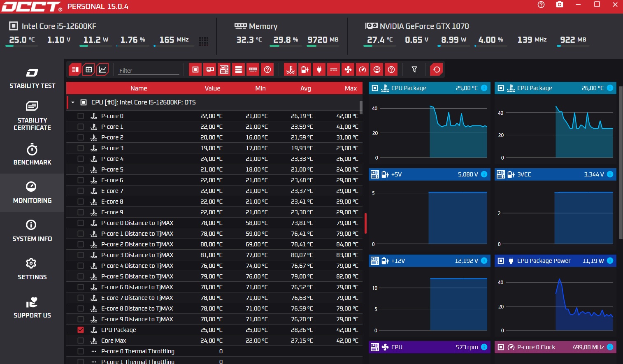This screenshot has width=623, height=364.
Task: Toggle the unknown source filter beside the memory filter
Action: (x=267, y=70)
